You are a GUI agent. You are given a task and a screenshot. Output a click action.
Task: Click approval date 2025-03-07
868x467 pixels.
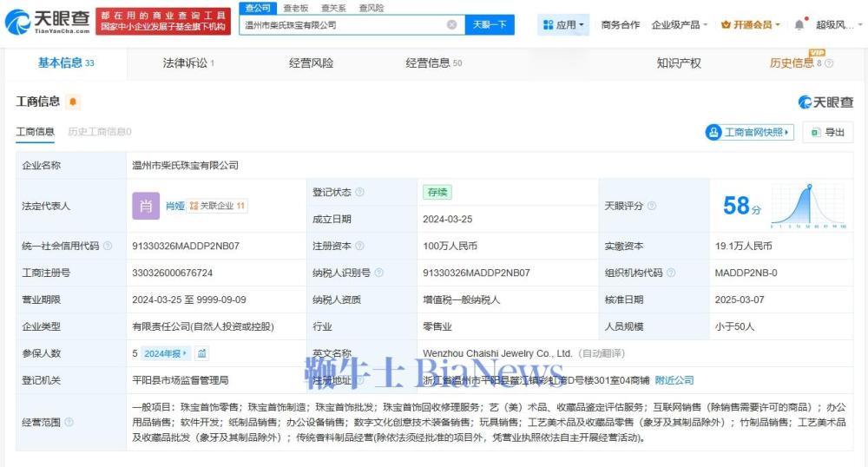[x=739, y=299]
